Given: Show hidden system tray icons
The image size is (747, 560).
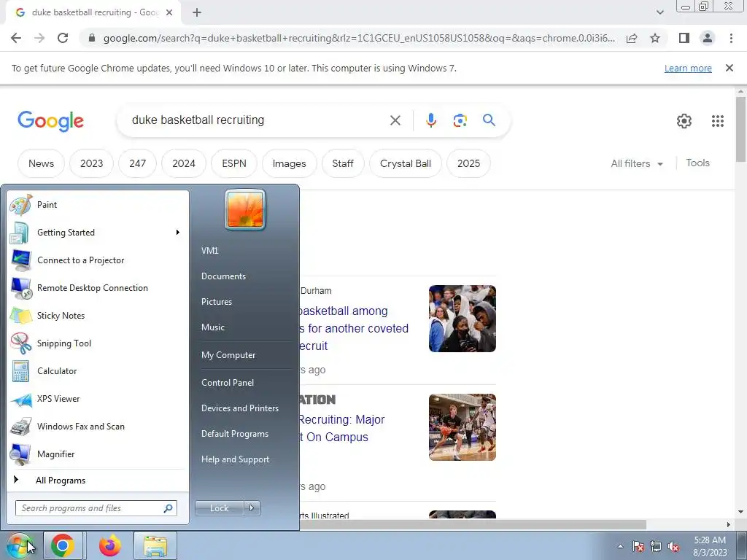Looking at the screenshot, I should click(620, 546).
